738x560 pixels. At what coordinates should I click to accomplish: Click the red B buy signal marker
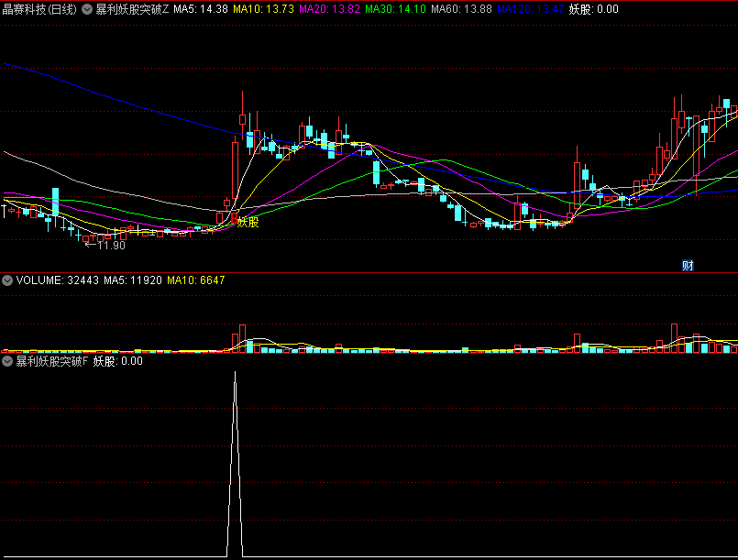[x=234, y=218]
